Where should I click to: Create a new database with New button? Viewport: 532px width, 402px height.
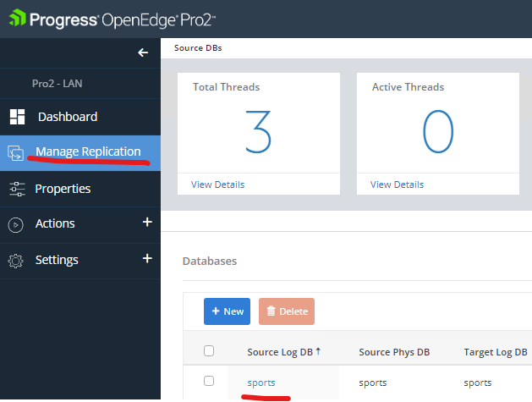click(x=227, y=311)
